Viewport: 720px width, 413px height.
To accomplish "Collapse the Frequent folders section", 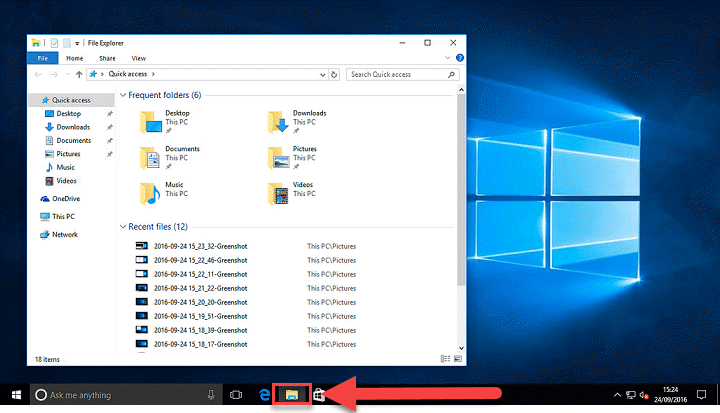I will click(x=123, y=95).
